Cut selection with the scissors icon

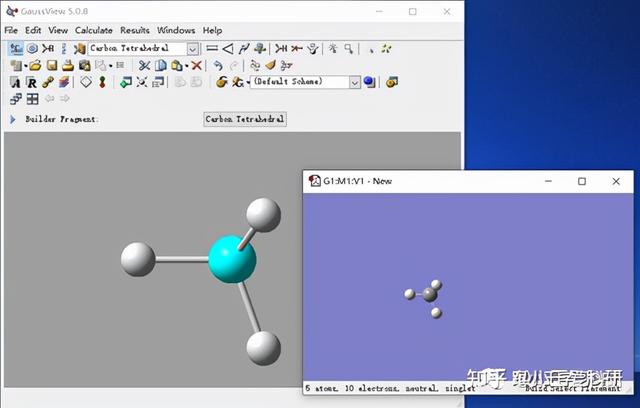tap(144, 65)
